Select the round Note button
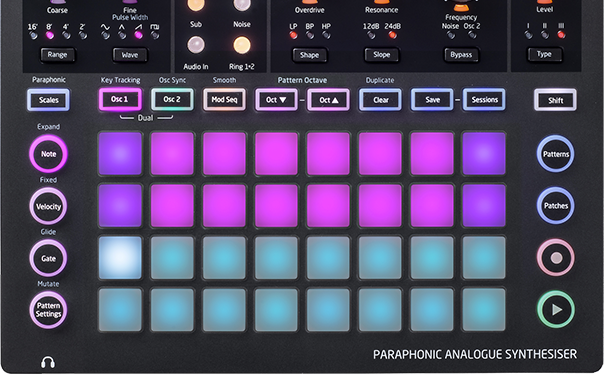Image resolution: width=604 pixels, height=374 pixels. pyautogui.click(x=49, y=154)
